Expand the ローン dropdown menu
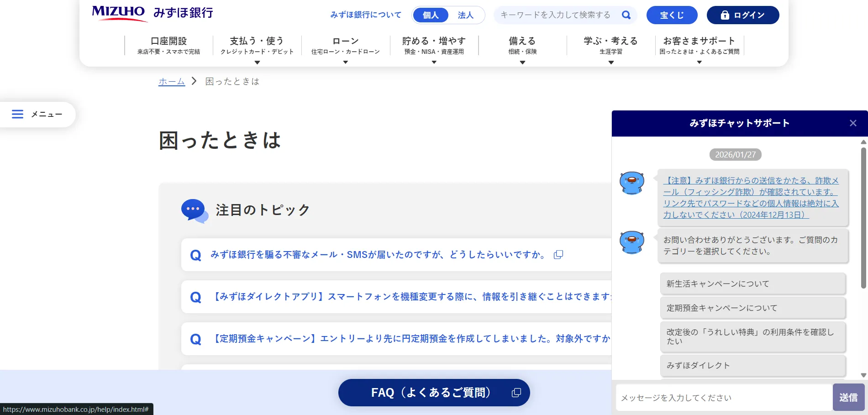This screenshot has width=868, height=415. pyautogui.click(x=345, y=46)
